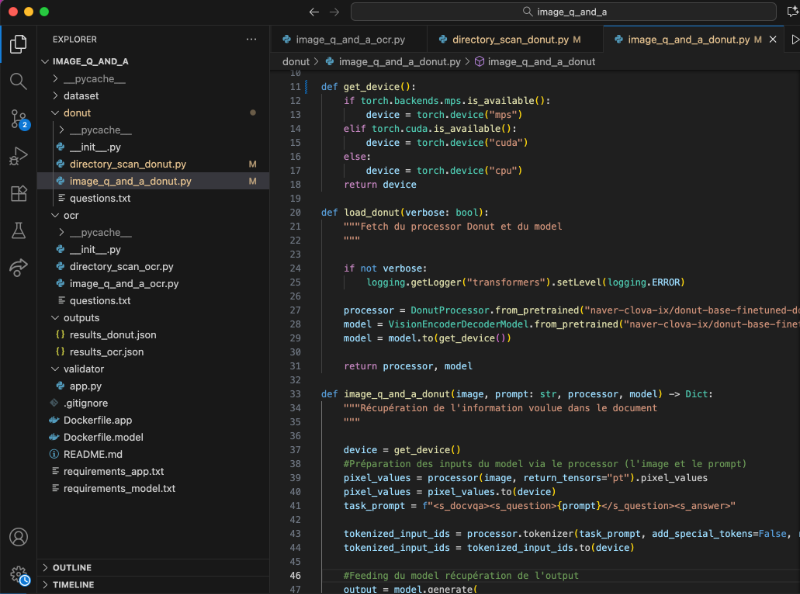Image resolution: width=800 pixels, height=594 pixels.
Task: Click the Accounts icon
Action: point(18,538)
